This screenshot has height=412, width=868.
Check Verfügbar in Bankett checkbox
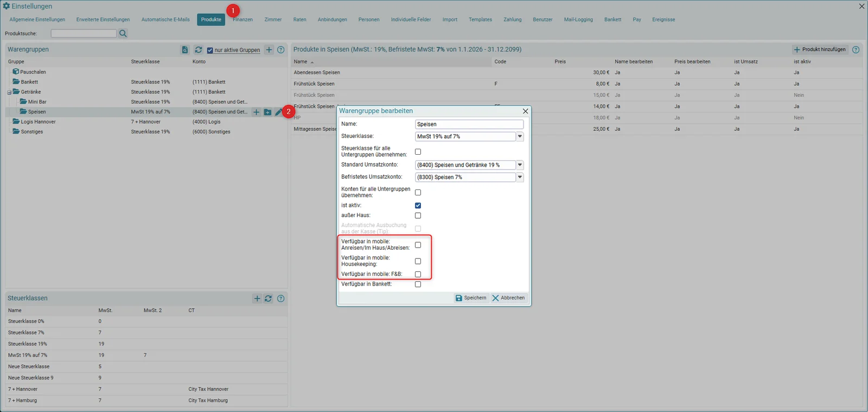coord(418,284)
